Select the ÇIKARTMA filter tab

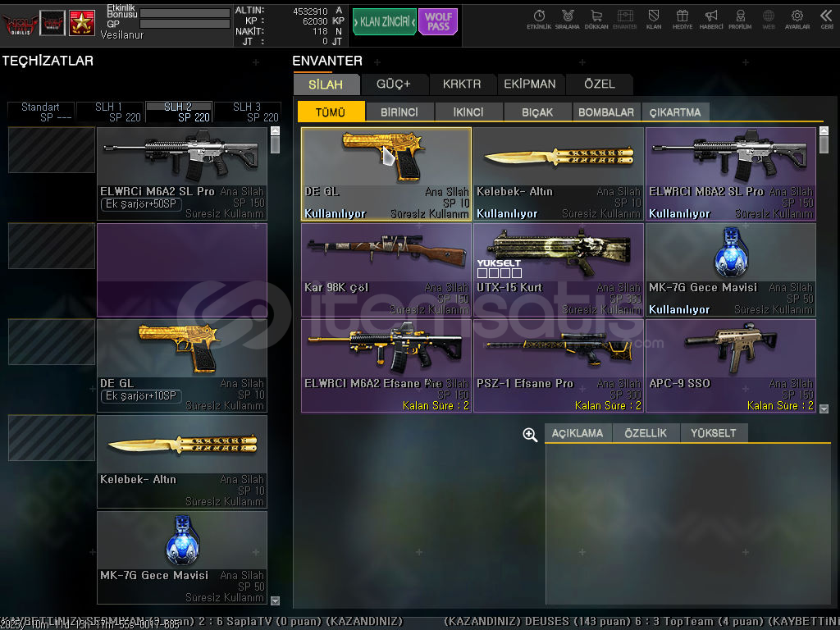[x=676, y=112]
